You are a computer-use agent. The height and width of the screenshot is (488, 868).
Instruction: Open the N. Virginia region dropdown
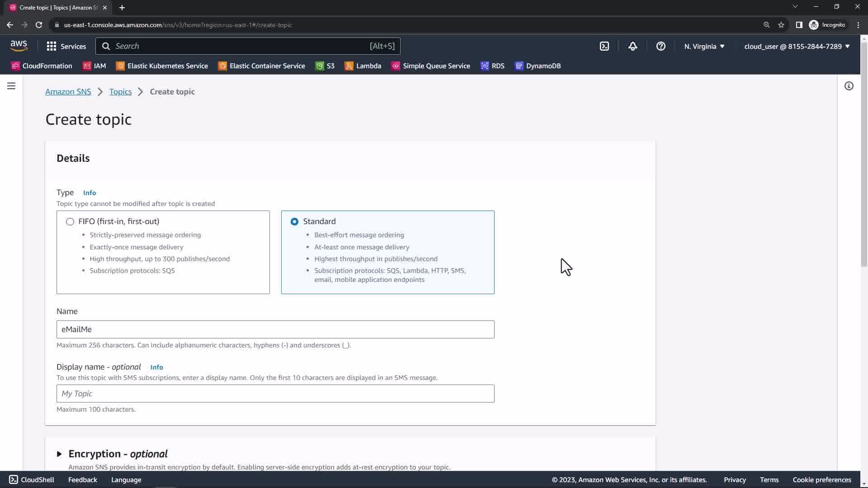coord(704,46)
